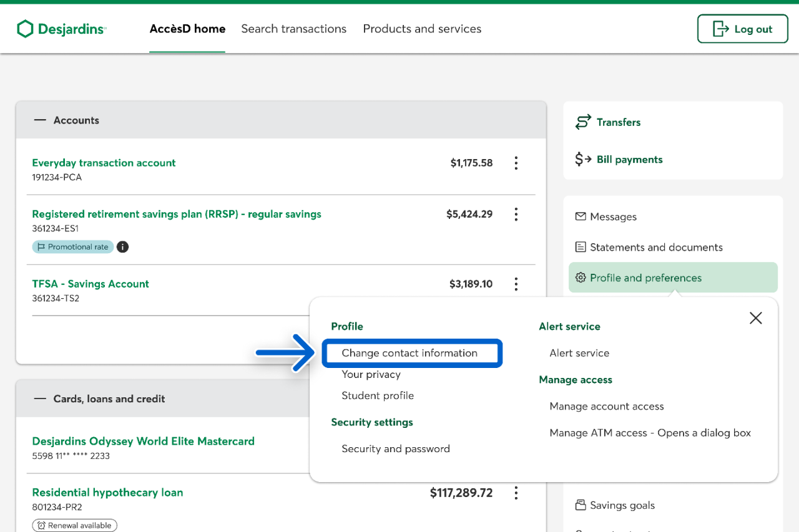Collapse the Cards, loans and credit section
Viewport: 799px width, 532px height.
[x=40, y=399]
